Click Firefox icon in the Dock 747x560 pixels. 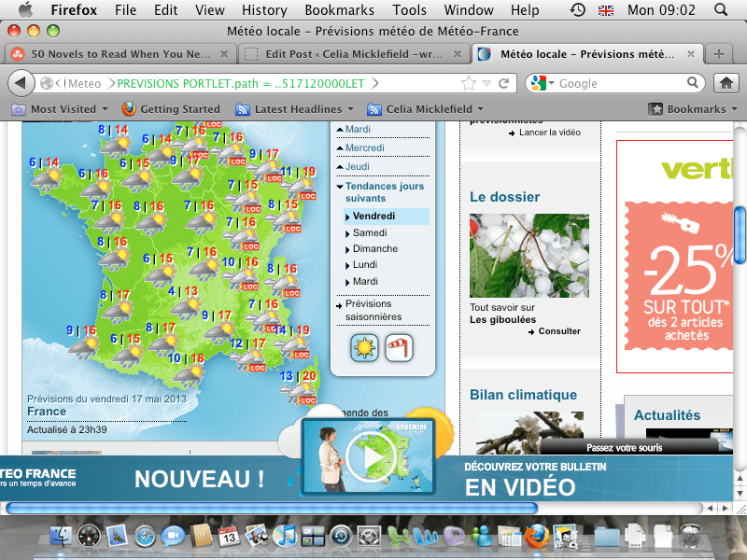click(x=537, y=536)
